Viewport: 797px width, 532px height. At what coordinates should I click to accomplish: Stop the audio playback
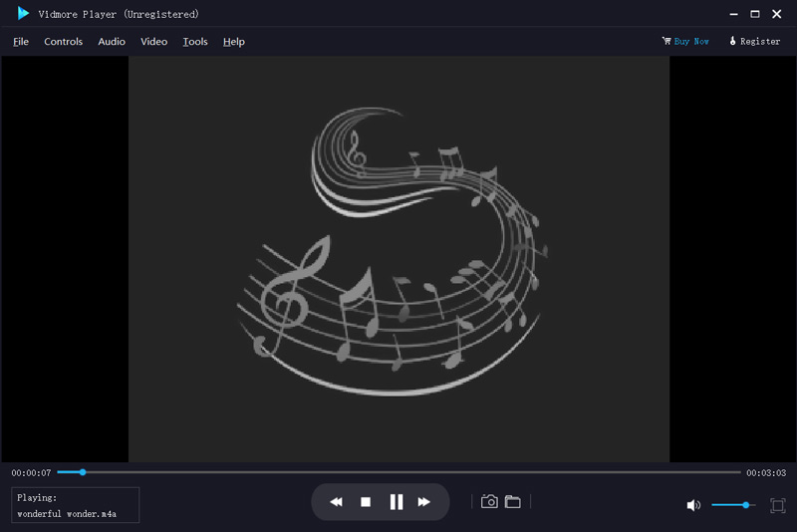(x=366, y=502)
